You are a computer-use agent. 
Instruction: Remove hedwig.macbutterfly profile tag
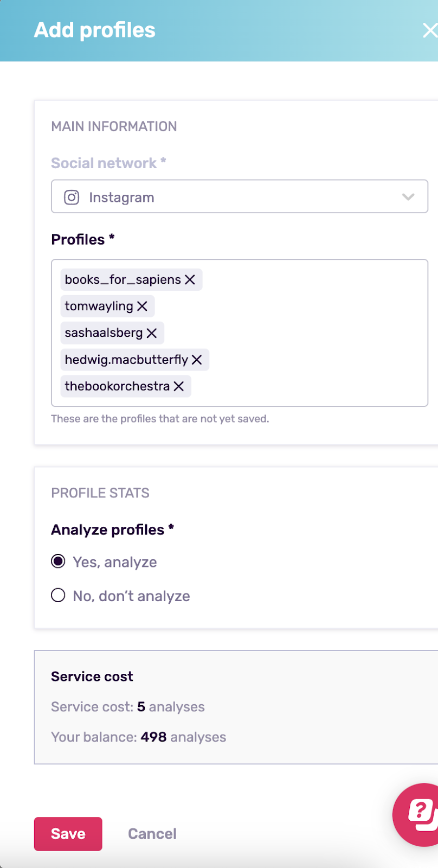click(x=197, y=360)
